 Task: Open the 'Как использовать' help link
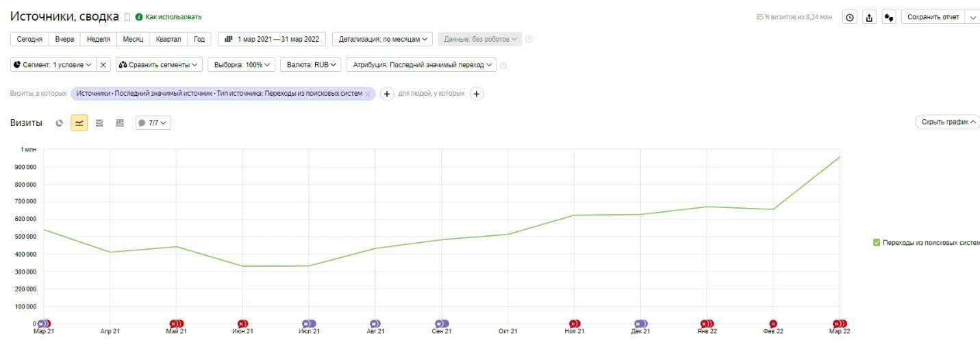pyautogui.click(x=173, y=17)
